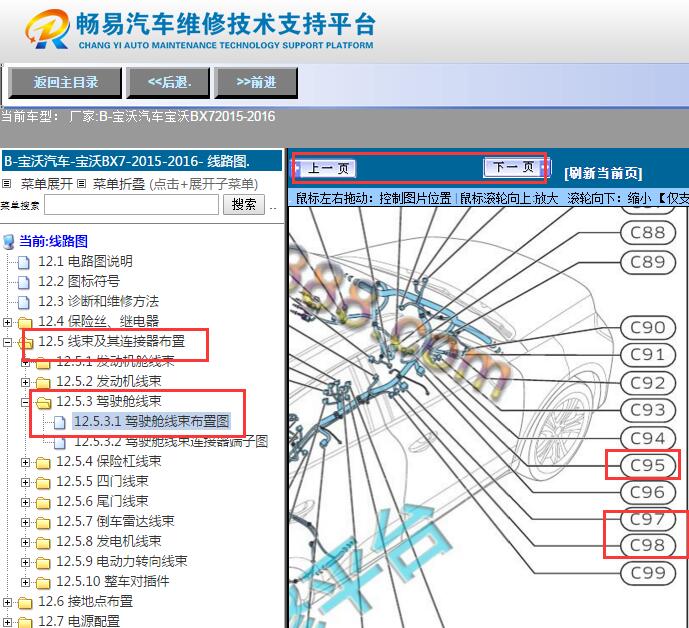Expand the 12.5.5 四门线束 node
The width and height of the screenshot is (689, 628).
(25, 482)
